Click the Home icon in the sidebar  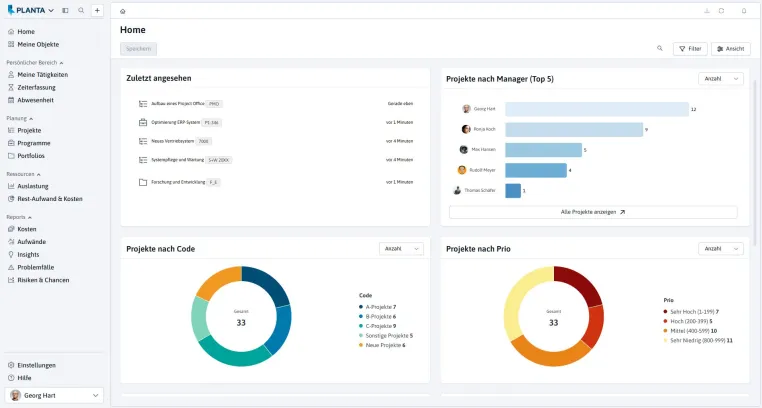11,32
